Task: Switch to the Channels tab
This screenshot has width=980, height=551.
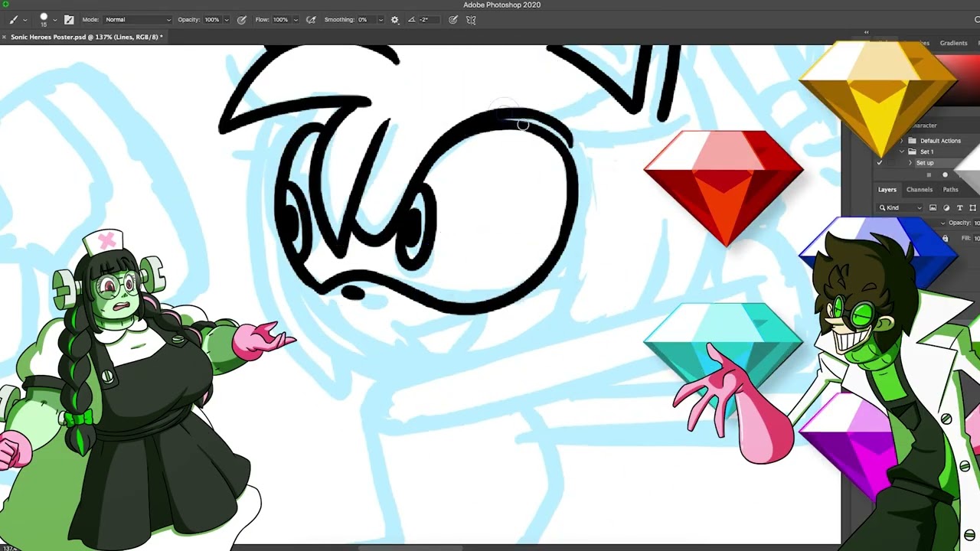Action: pyautogui.click(x=920, y=190)
